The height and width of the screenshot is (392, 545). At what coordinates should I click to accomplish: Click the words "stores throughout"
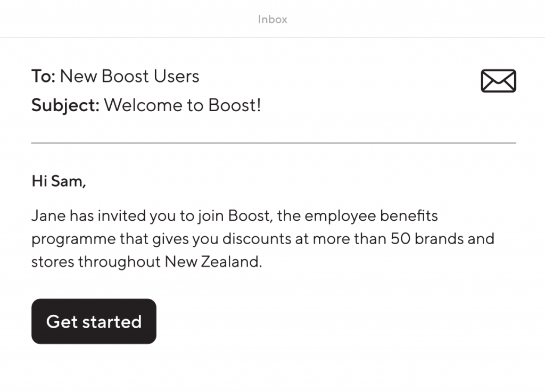(x=96, y=262)
